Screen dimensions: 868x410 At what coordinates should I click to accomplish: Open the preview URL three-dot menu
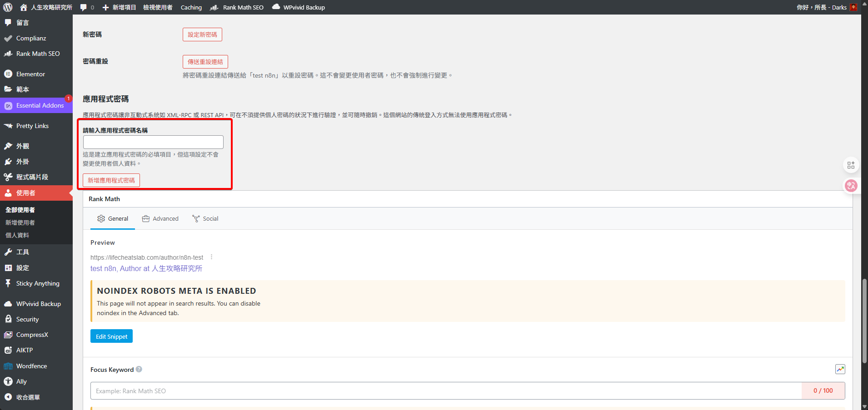tap(211, 257)
